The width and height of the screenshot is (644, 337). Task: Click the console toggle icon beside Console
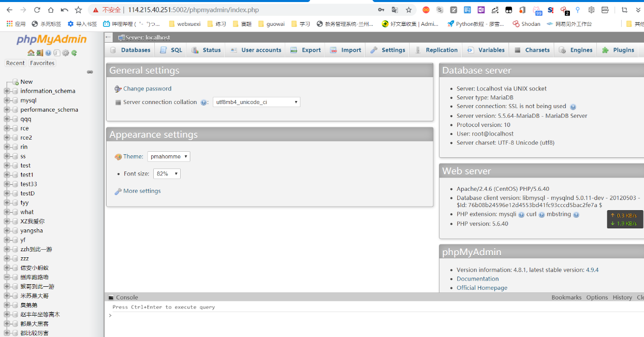point(111,297)
